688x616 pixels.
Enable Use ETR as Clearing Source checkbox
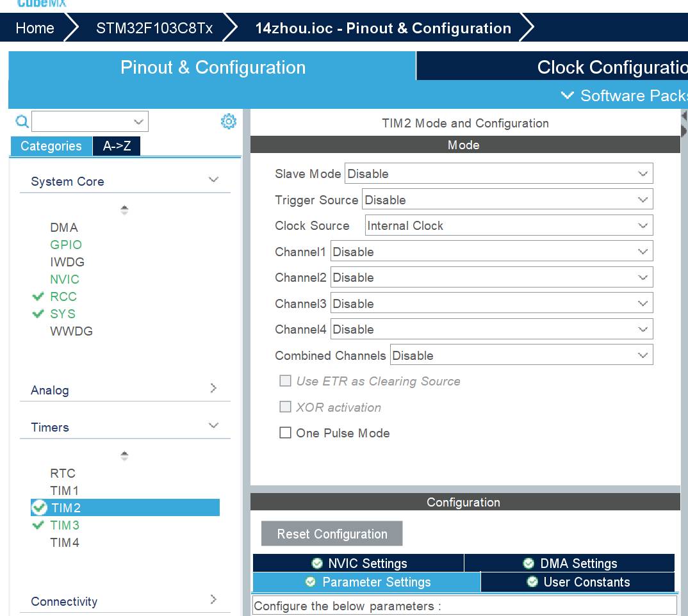(285, 381)
